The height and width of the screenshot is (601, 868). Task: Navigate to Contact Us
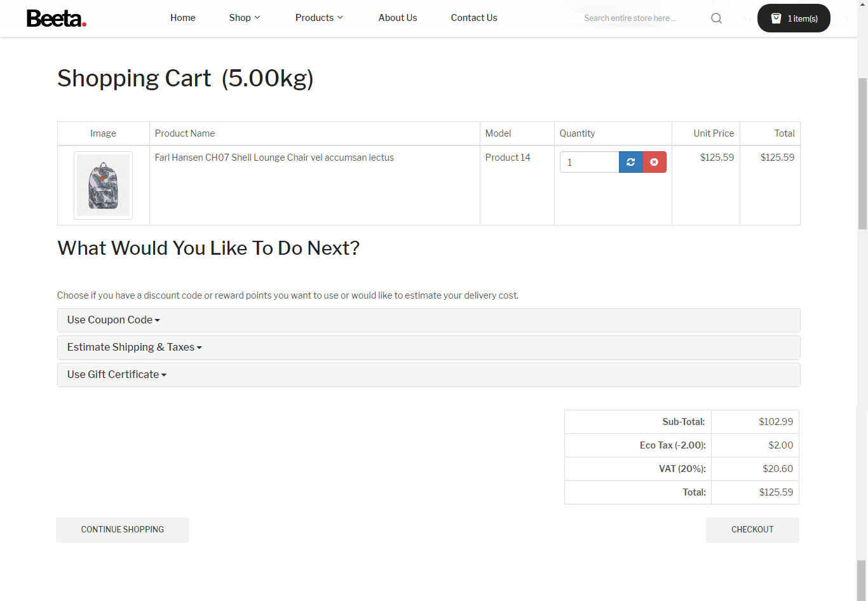[474, 18]
